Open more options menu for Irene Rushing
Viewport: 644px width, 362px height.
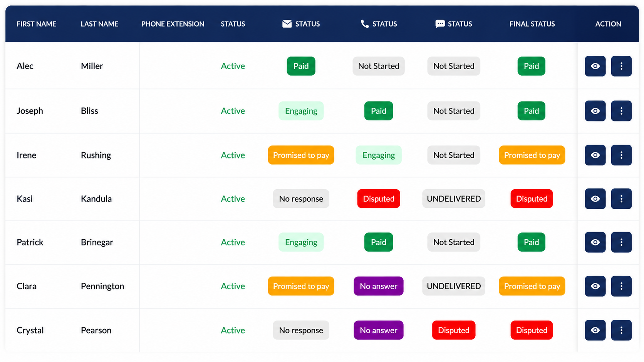pos(621,155)
